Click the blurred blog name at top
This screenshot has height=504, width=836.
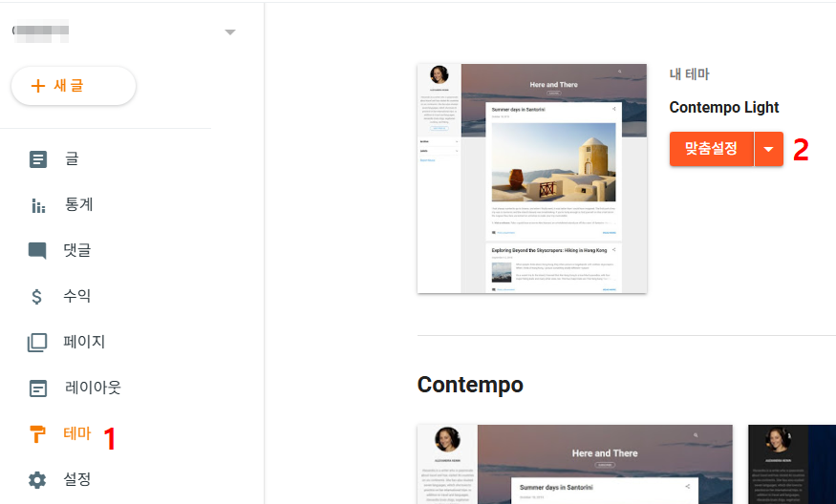coord(41,31)
